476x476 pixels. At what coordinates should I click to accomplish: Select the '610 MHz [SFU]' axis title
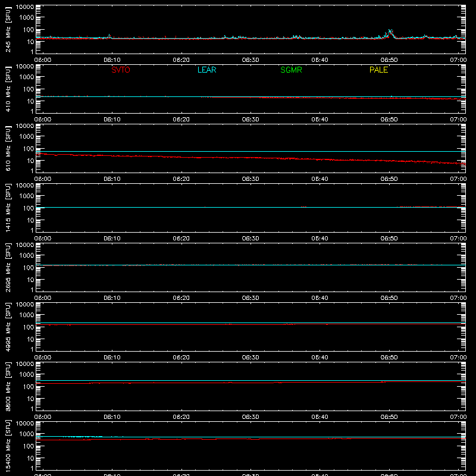(x=8, y=148)
